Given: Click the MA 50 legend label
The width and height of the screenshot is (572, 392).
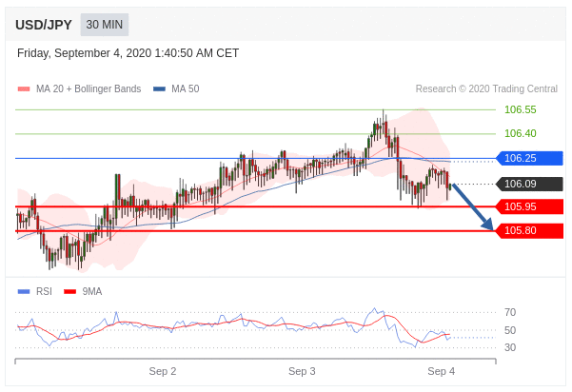Looking at the screenshot, I should 186,89.
